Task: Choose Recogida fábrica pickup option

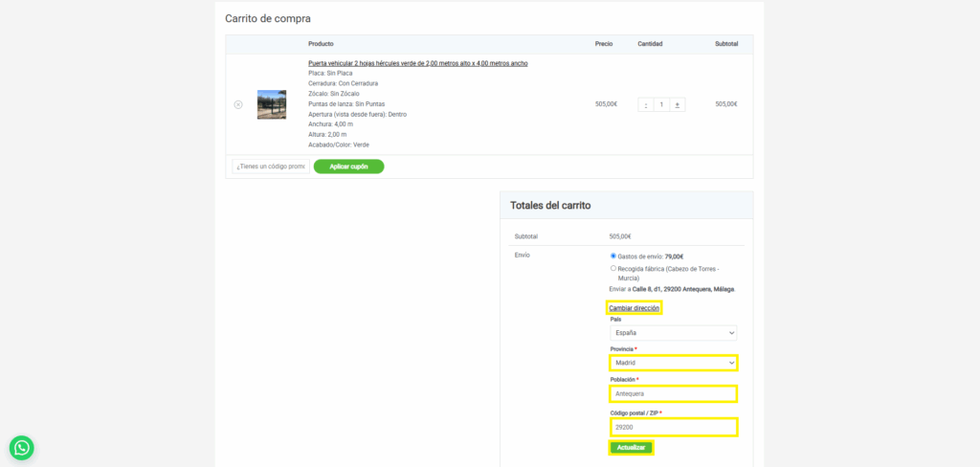Action: pyautogui.click(x=613, y=269)
